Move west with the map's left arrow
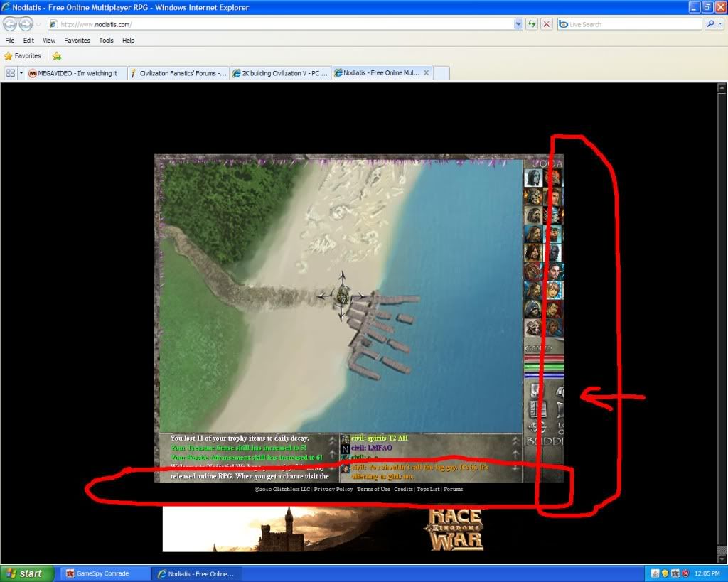The image size is (728, 582). click(323, 296)
